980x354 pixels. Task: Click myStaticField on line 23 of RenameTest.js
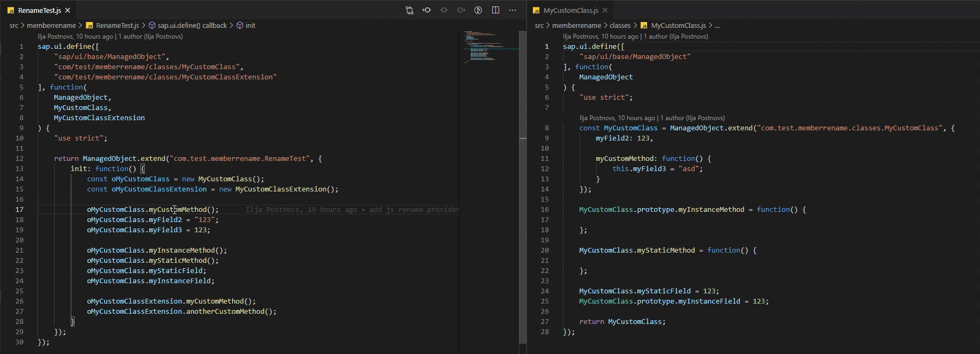click(x=175, y=271)
